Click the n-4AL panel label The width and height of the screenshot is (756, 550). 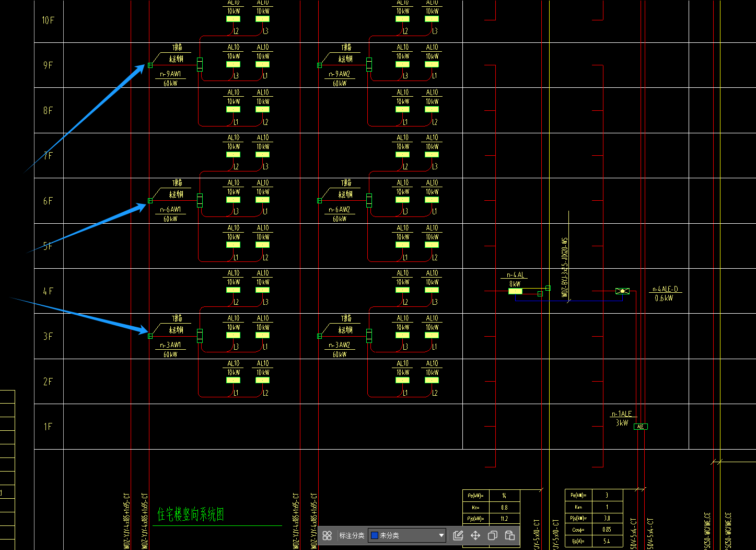click(515, 275)
